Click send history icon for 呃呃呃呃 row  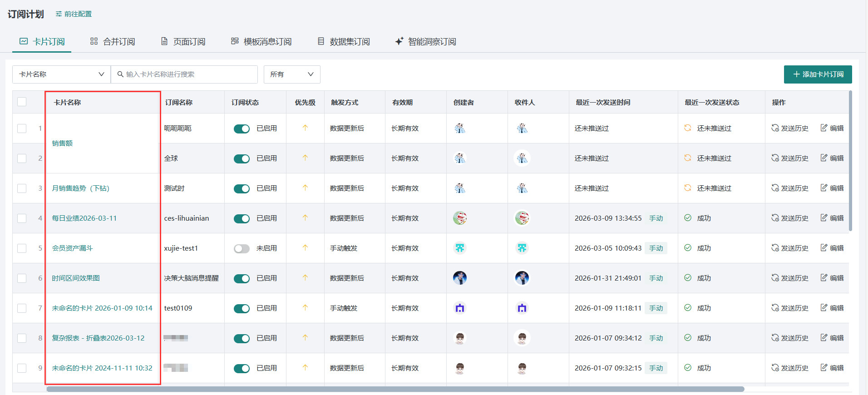point(775,128)
